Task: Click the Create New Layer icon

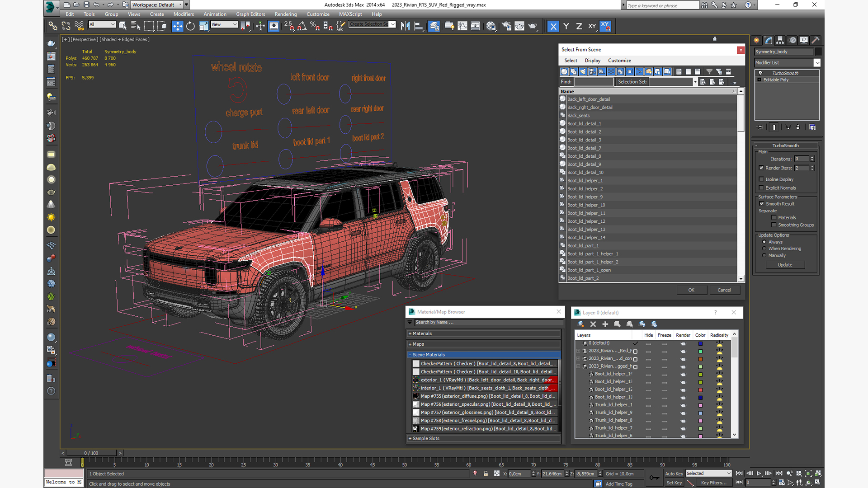Action: [581, 324]
